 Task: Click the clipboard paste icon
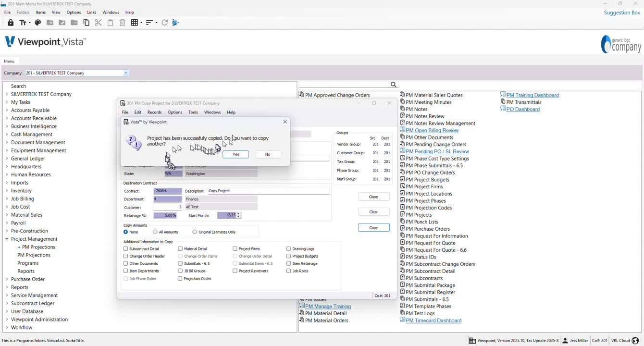tap(110, 23)
